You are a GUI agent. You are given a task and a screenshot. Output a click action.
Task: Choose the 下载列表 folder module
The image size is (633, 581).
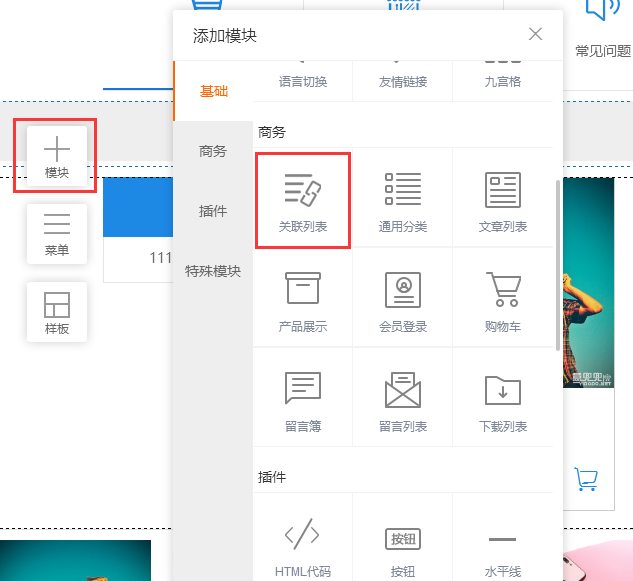coord(503,398)
